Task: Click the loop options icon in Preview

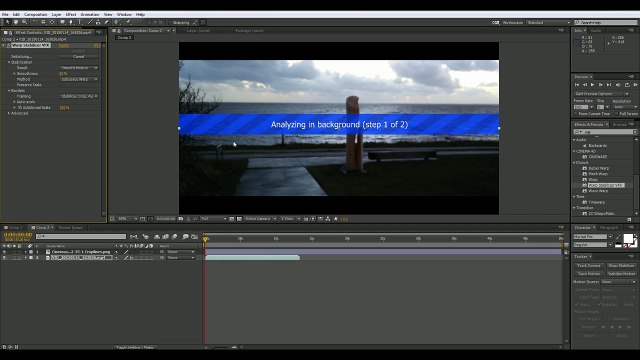Action: 627,84
